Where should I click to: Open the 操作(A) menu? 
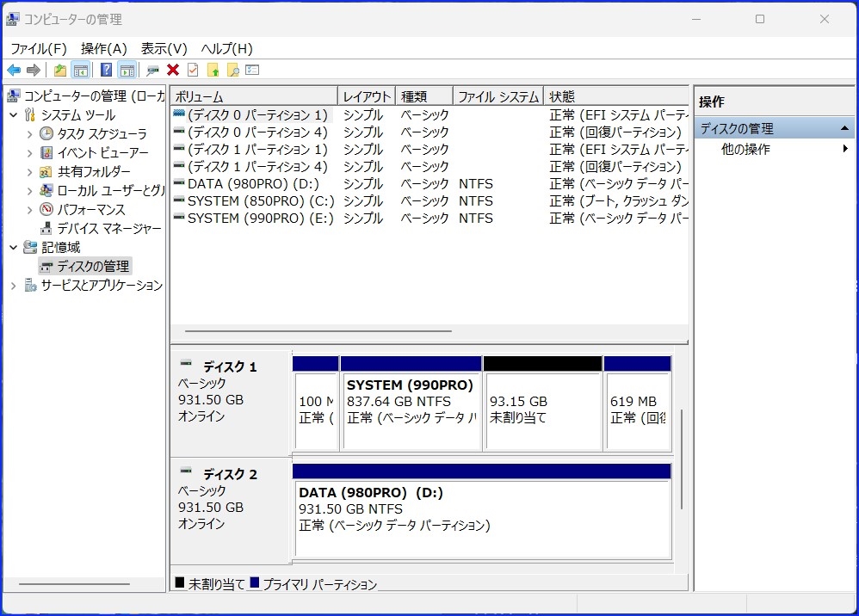click(x=103, y=49)
